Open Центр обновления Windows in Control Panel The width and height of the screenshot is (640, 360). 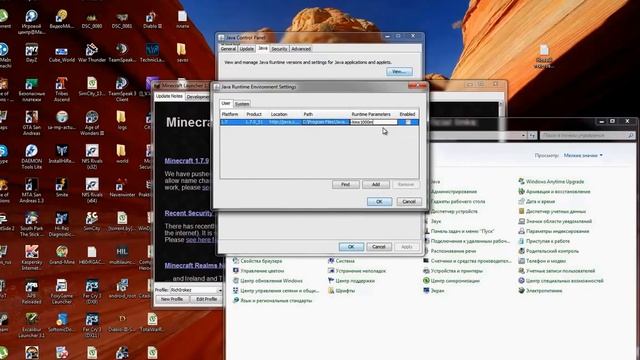[267, 280]
